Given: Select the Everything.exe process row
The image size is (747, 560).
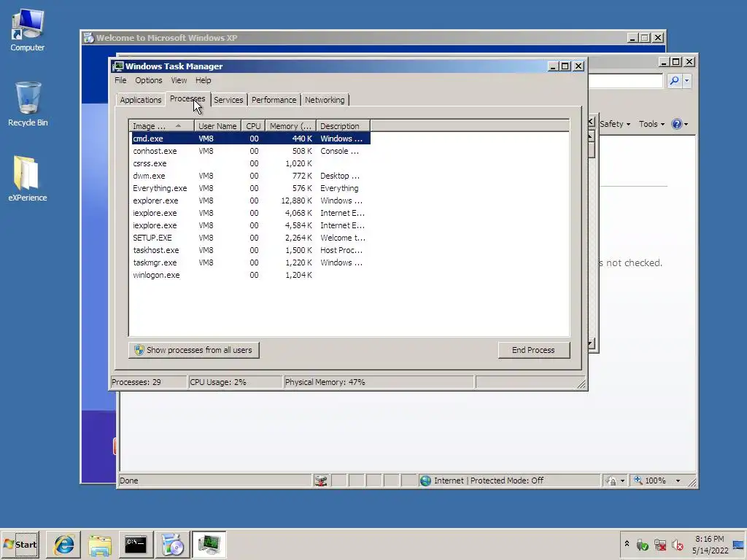Looking at the screenshot, I should 251,188.
